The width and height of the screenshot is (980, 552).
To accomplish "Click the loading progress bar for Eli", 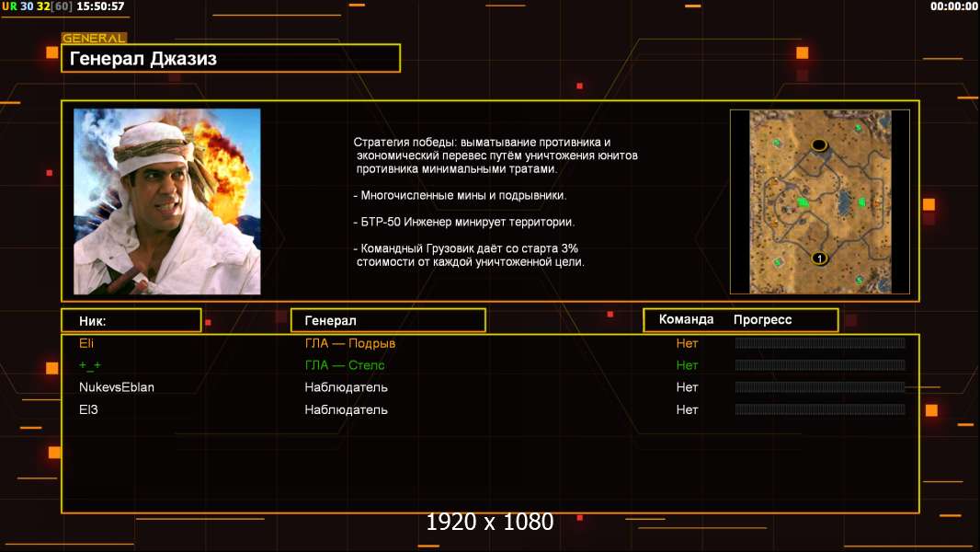I will [820, 342].
